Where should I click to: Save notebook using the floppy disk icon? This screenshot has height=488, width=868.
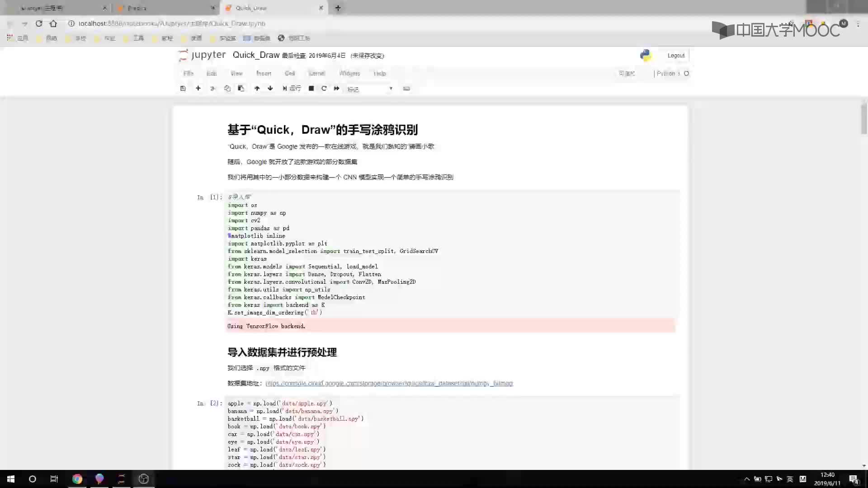183,89
